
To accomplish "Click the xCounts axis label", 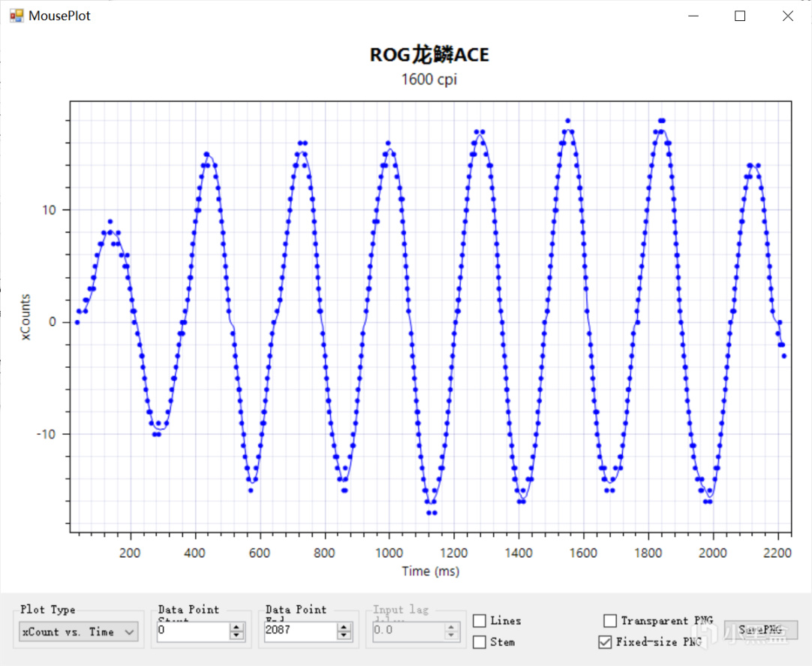I will pos(26,317).
